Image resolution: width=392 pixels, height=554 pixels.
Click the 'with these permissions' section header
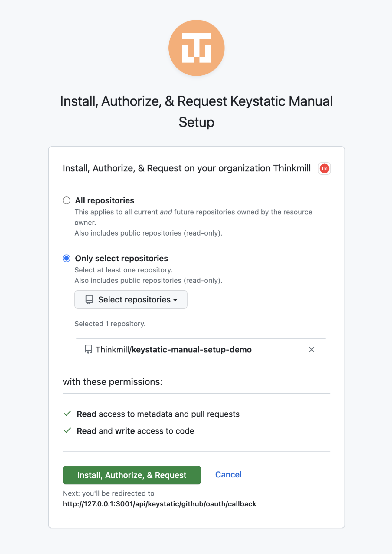click(113, 382)
